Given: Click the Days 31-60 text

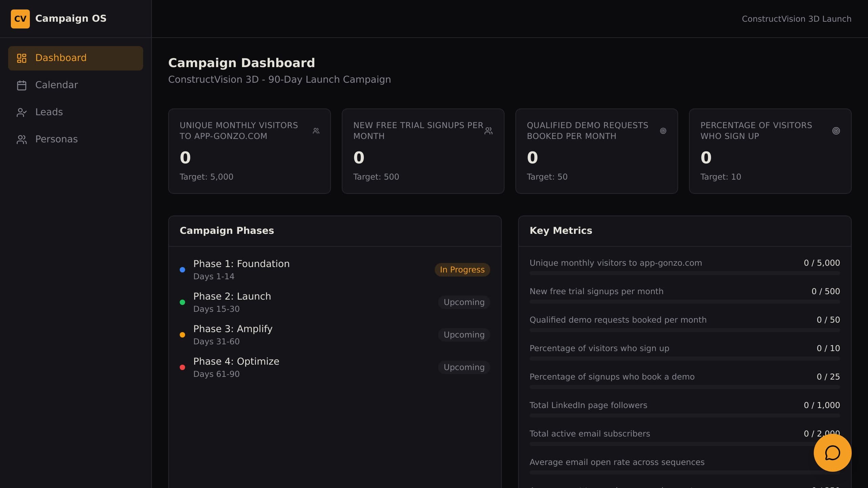Looking at the screenshot, I should tap(216, 342).
